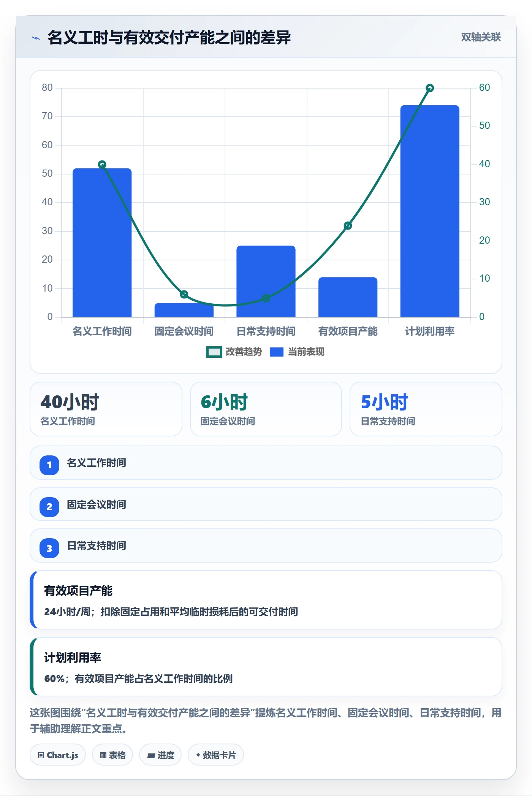Click the progress icon in 进度 tag
Screen dimensions: 532x796
151,755
